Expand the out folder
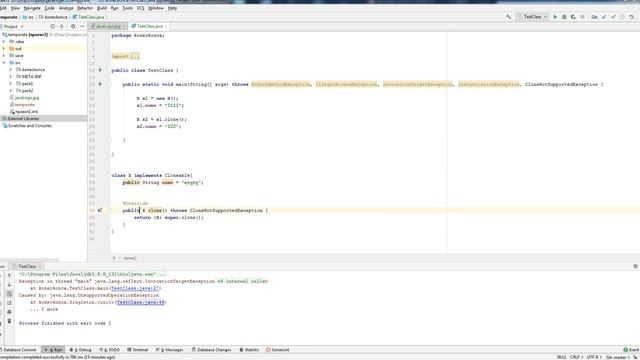 [x=4, y=48]
